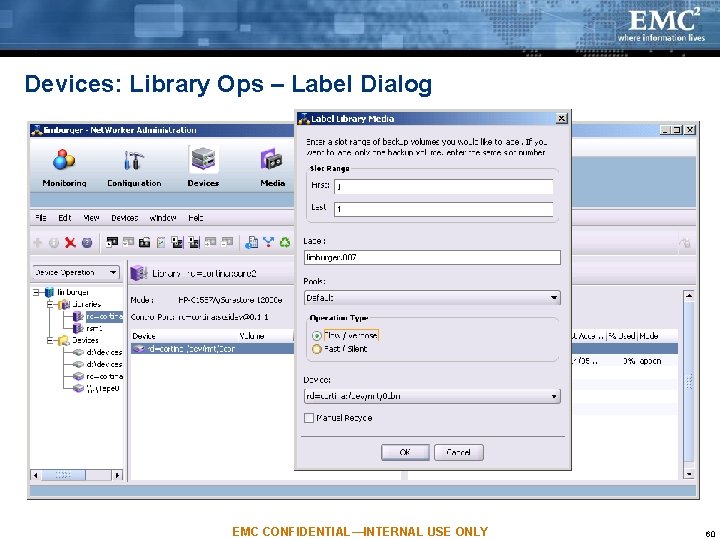Open the Window menu
This screenshot has height=540, width=720.
point(163,218)
